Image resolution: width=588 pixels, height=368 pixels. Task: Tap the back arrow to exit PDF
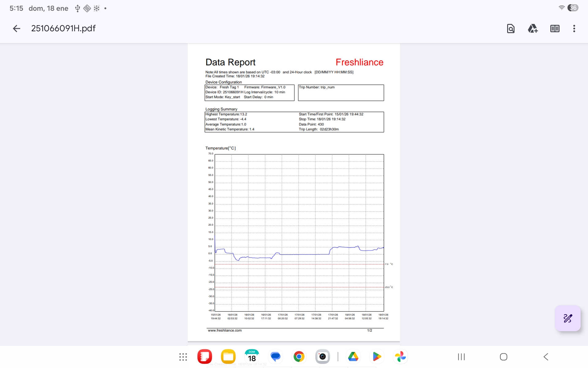[x=17, y=29]
